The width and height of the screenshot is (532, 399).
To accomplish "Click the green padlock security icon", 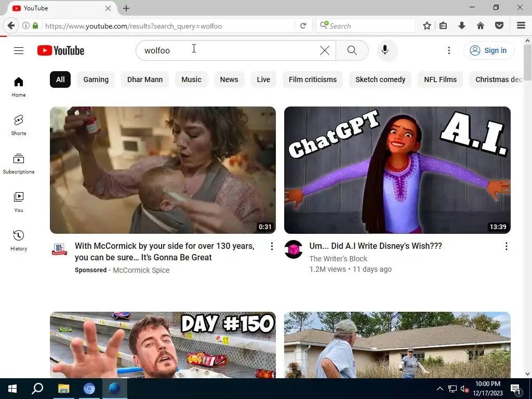I will click(x=35, y=25).
